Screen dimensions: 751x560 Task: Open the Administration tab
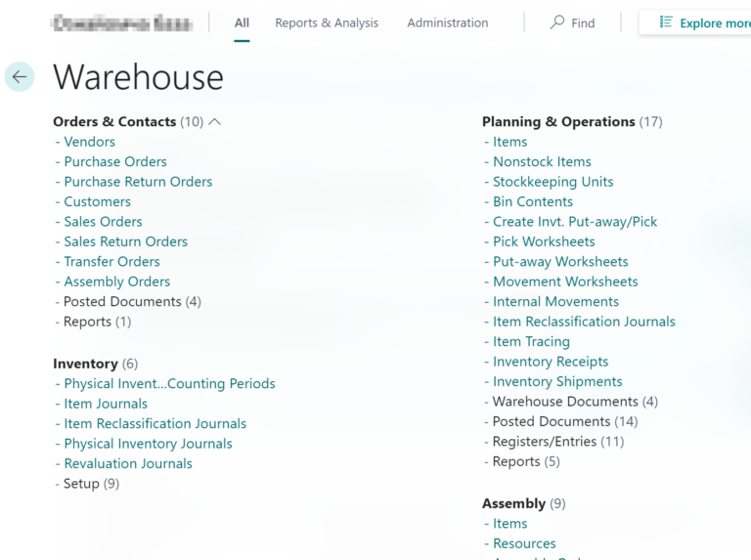[x=448, y=22]
